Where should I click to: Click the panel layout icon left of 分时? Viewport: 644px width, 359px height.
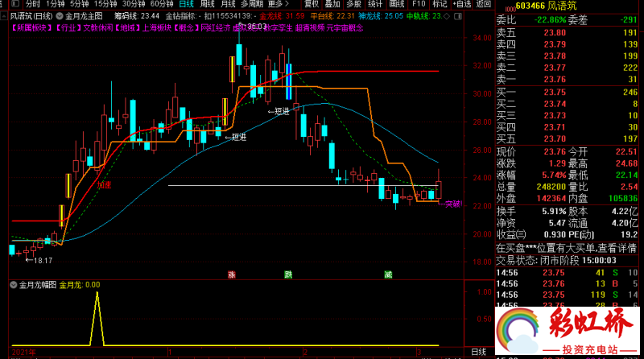coord(16,4)
